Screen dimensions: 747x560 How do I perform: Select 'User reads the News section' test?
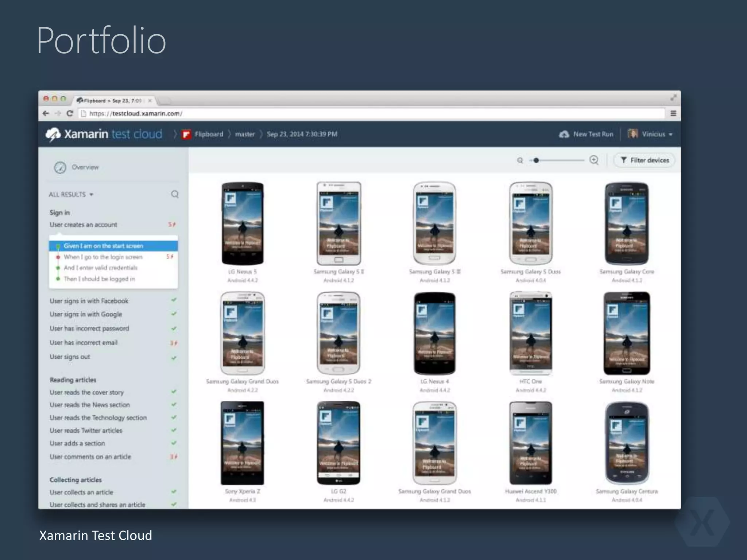tap(113, 405)
